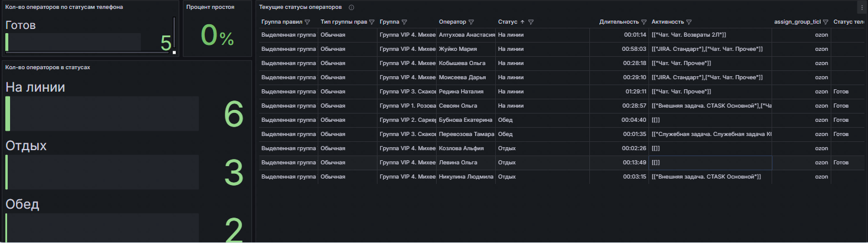Open the Процент простоя panel title menu
The image size is (868, 243).
click(x=210, y=8)
